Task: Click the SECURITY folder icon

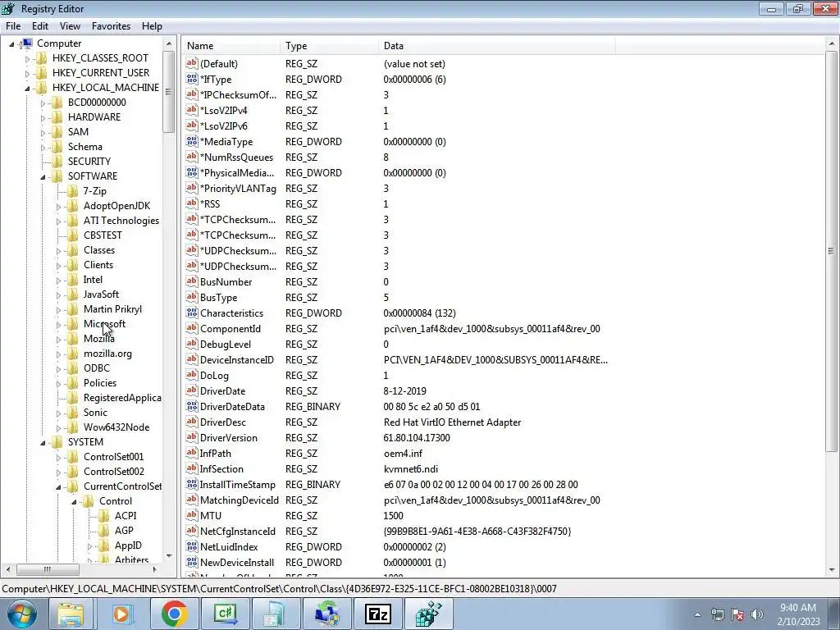Action: point(57,162)
